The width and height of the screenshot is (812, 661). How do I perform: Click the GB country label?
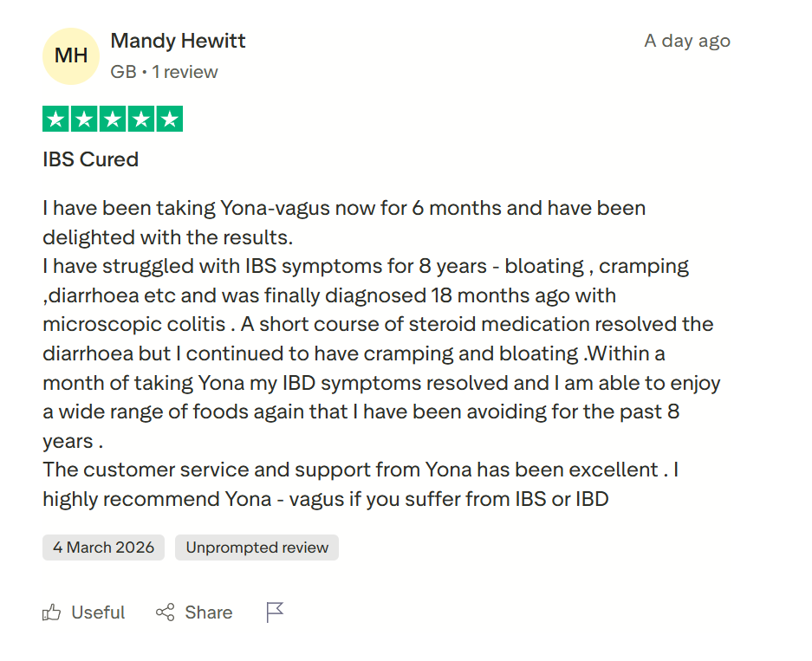click(123, 72)
